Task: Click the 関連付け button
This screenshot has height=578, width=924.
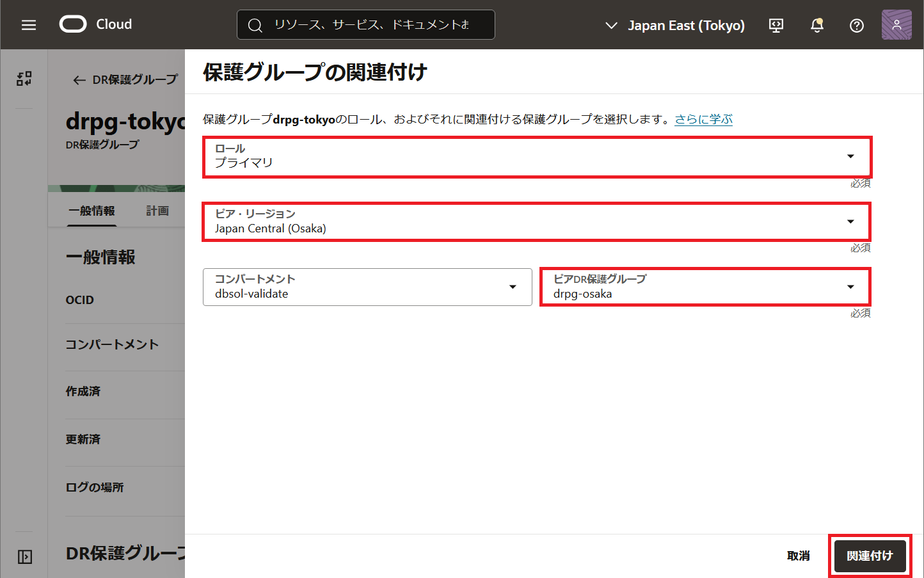Action: 870,556
